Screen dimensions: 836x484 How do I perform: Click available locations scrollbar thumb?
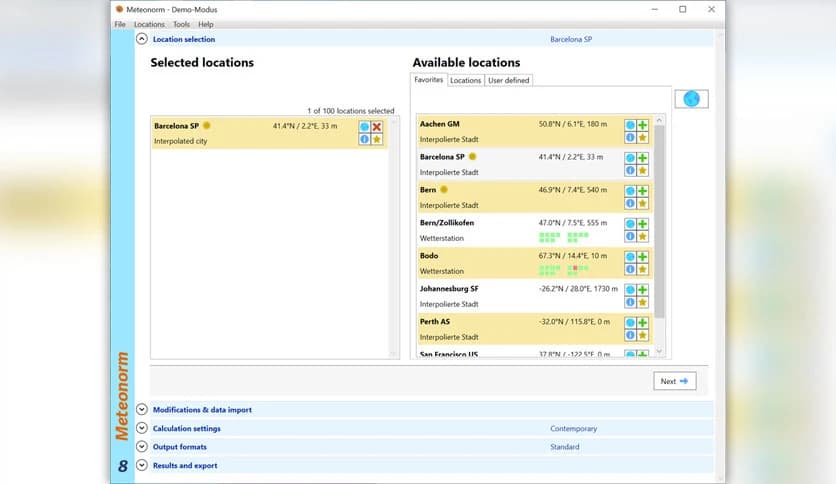click(660, 222)
